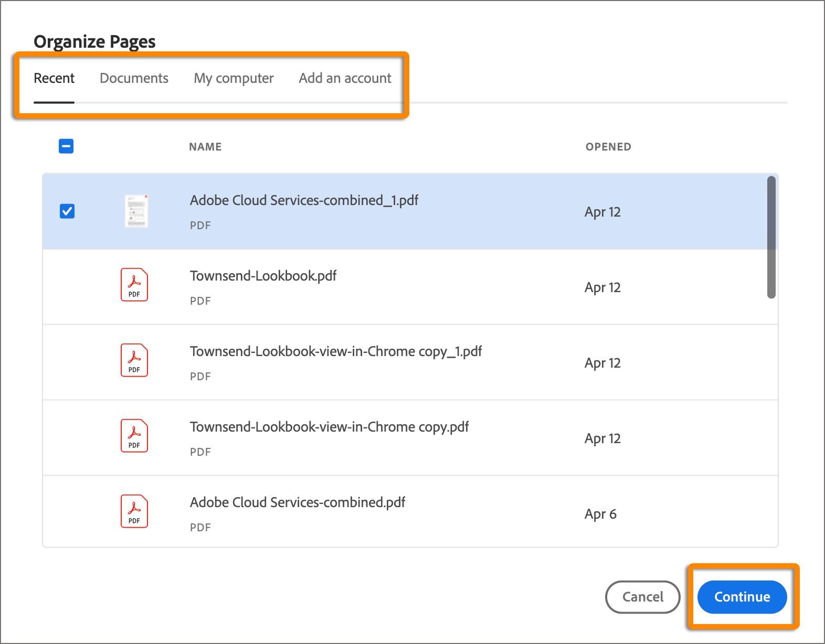Click the file list vertical scrollbar

pos(771,237)
